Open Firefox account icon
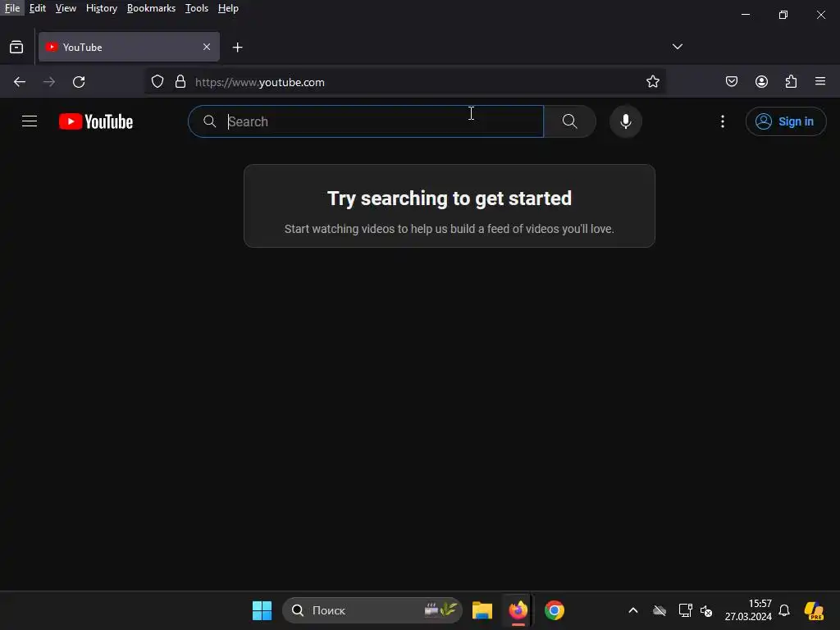This screenshot has width=840, height=630. [761, 81]
